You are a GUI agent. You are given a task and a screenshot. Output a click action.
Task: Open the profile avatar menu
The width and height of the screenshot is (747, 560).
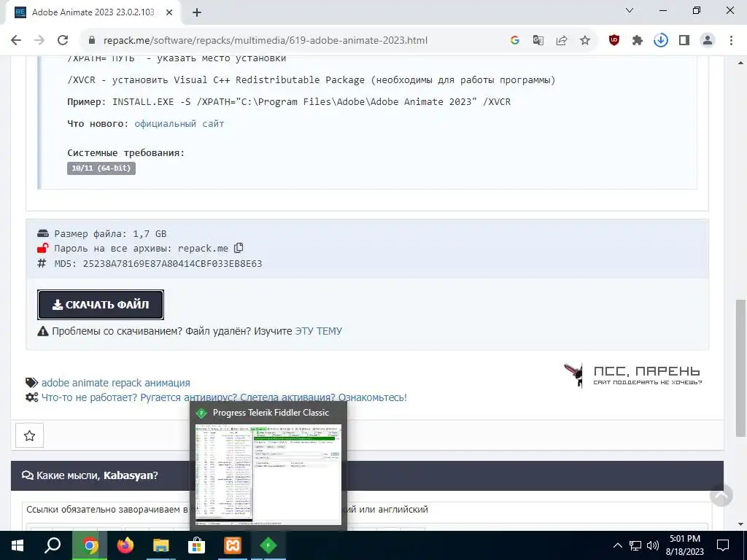click(708, 41)
